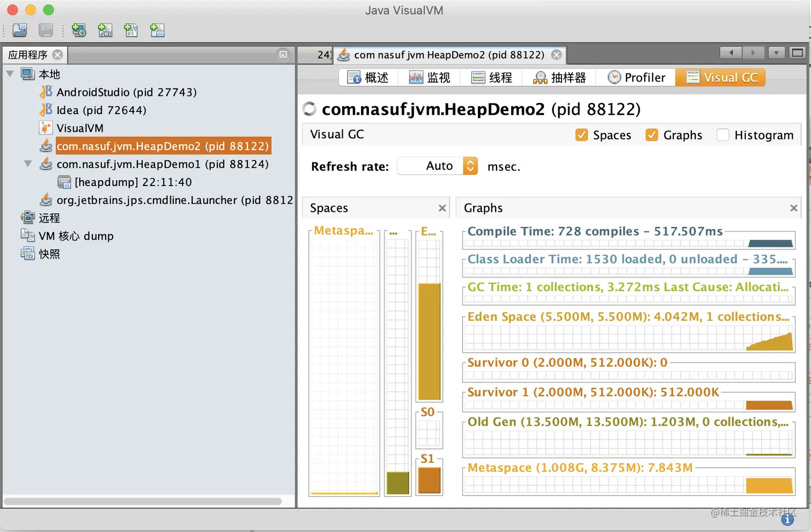Select the 远程 tree node

(x=49, y=218)
